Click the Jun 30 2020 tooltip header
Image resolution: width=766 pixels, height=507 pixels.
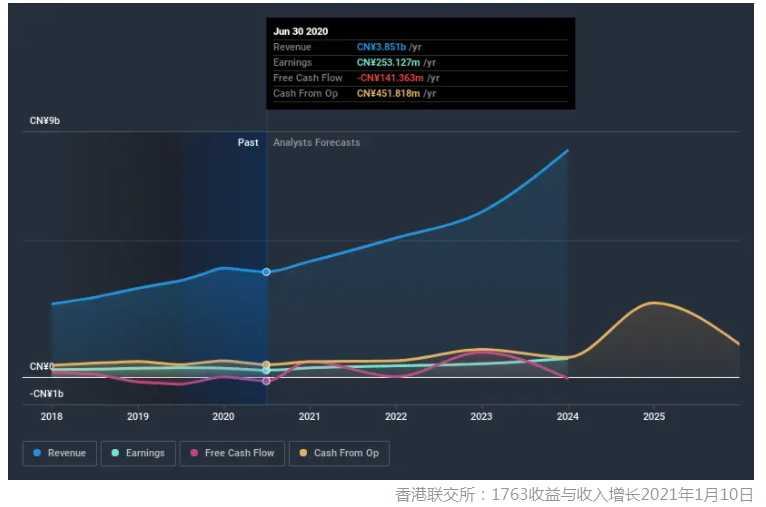301,31
